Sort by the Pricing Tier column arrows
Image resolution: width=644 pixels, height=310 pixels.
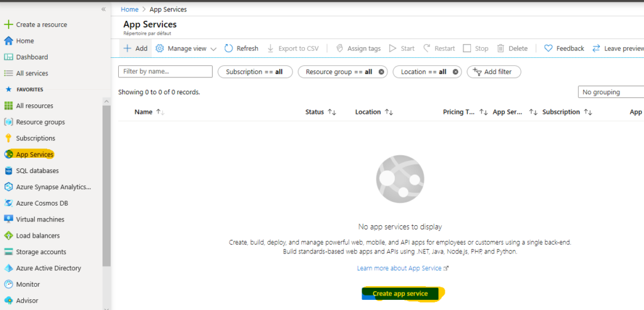(x=484, y=112)
